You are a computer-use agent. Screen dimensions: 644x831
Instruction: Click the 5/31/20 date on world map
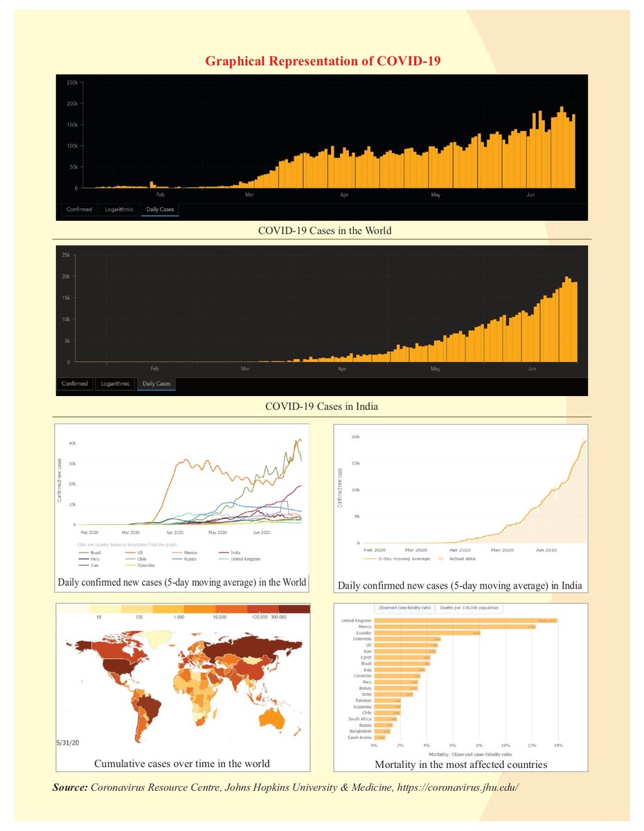pos(69,742)
